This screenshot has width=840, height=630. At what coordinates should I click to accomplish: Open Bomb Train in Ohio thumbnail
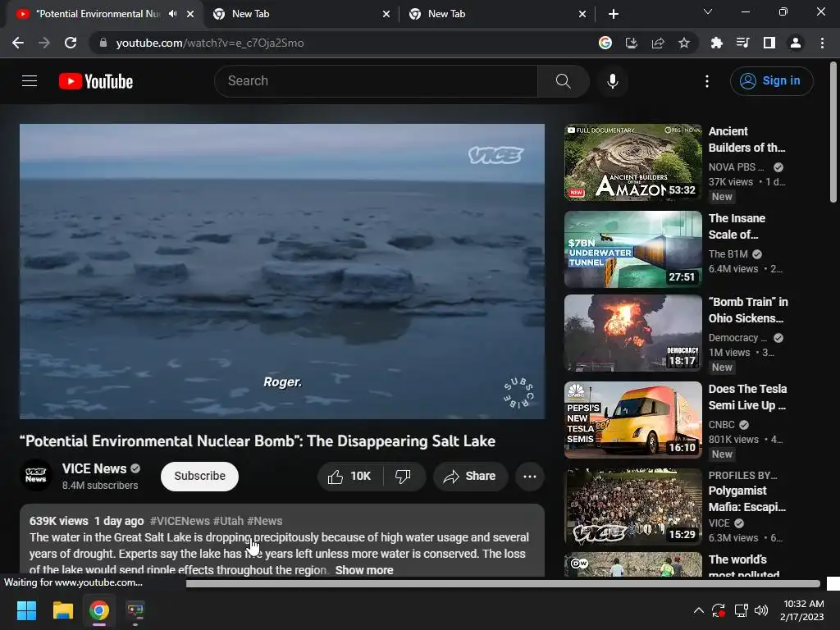(x=632, y=333)
